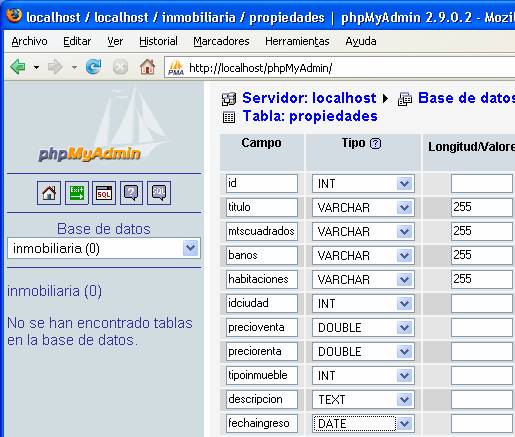Image resolution: width=515 pixels, height=437 pixels.
Task: Open the Marcadores menu
Action: (x=221, y=41)
